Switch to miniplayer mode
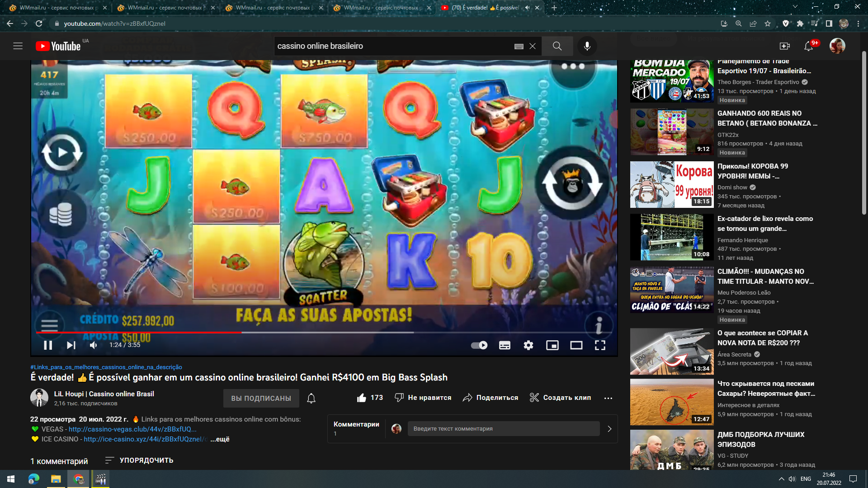868x488 pixels. [552, 345]
